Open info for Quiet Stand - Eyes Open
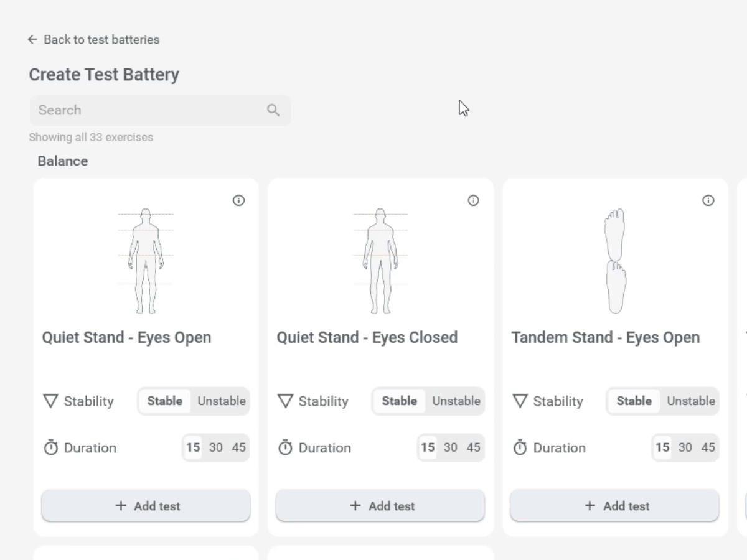This screenshot has width=747, height=560. point(239,200)
